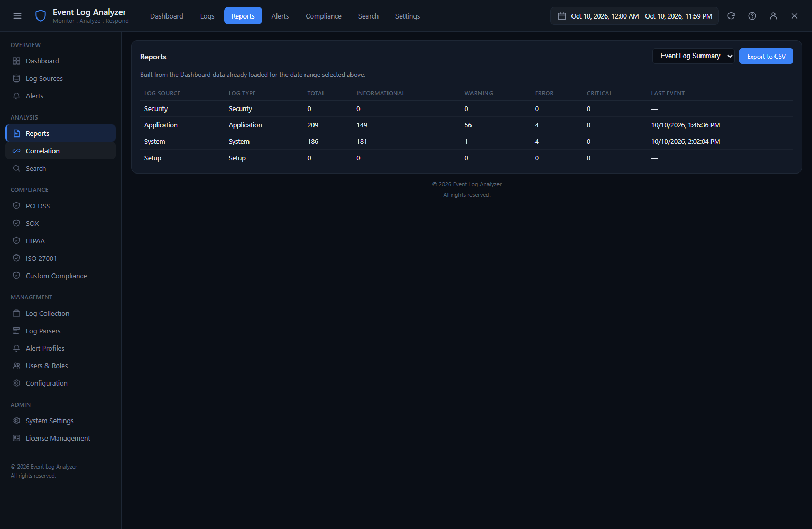Switch to the Logs tab

coord(207,16)
